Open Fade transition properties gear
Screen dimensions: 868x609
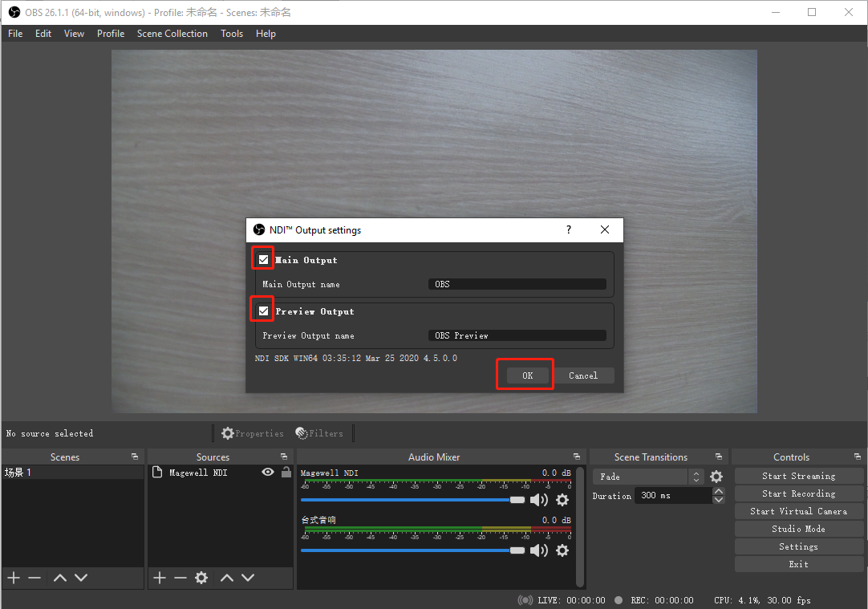(x=716, y=476)
